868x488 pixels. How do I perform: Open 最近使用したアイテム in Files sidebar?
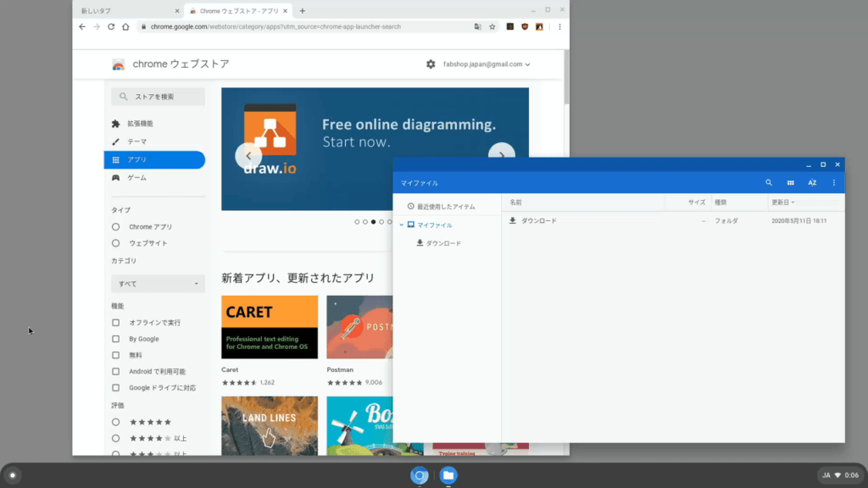pyautogui.click(x=447, y=207)
